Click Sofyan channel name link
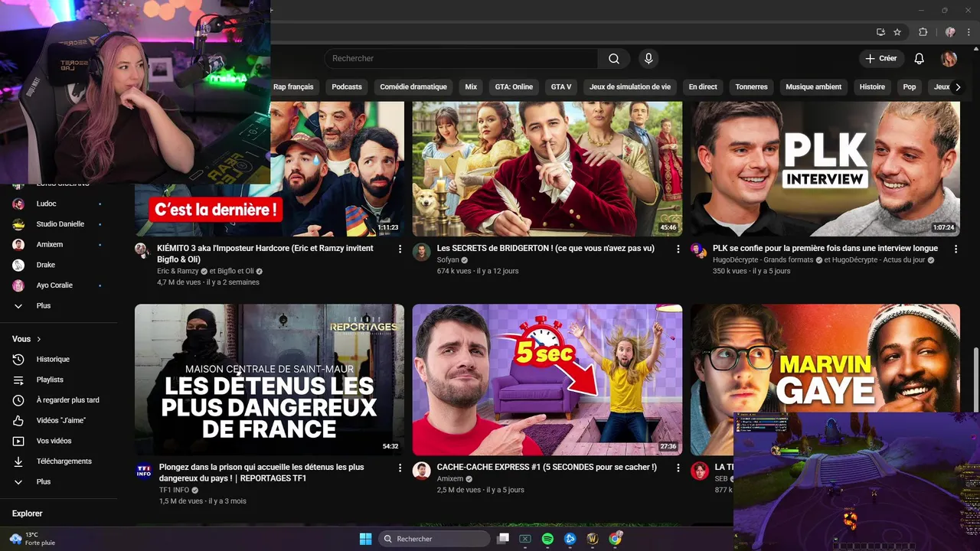 click(x=448, y=260)
